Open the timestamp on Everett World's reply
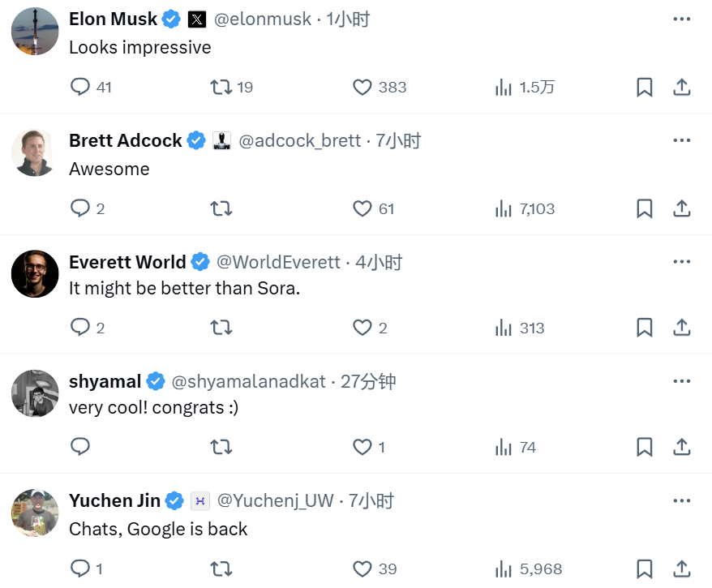 click(x=379, y=262)
